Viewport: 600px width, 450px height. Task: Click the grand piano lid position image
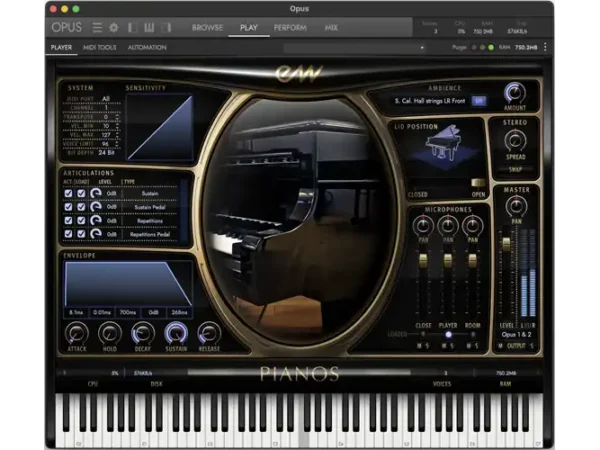click(443, 143)
